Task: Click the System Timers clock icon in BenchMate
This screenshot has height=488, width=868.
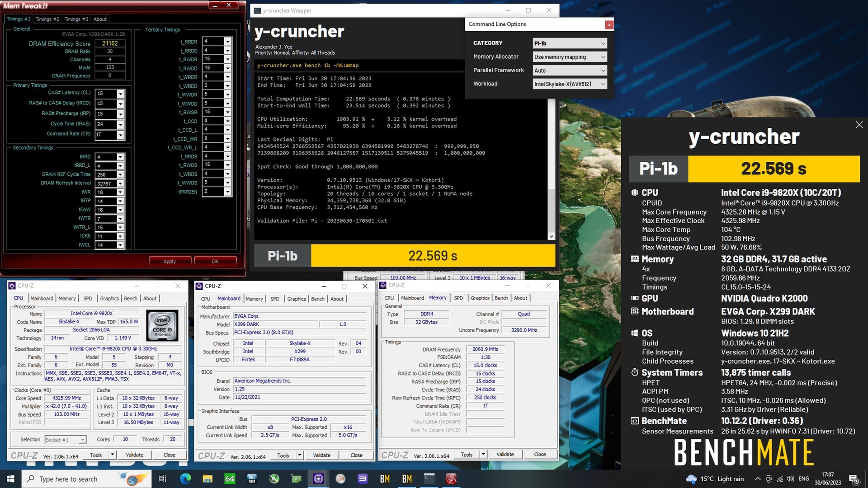Action: (635, 372)
